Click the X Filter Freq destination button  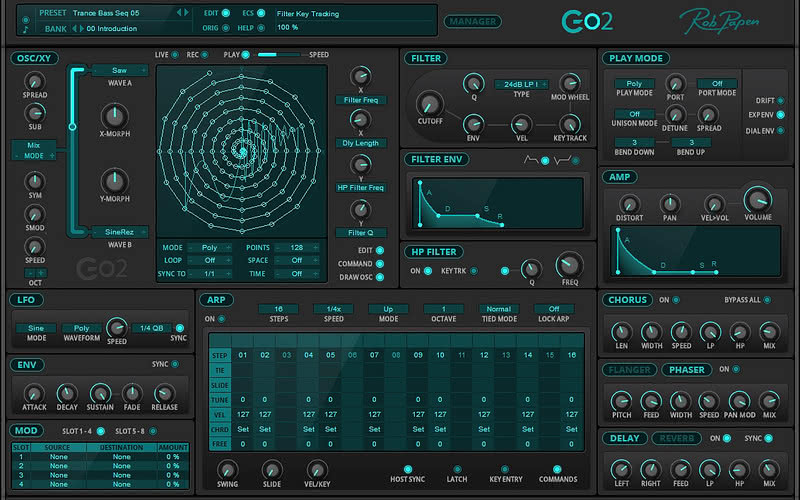pos(361,101)
